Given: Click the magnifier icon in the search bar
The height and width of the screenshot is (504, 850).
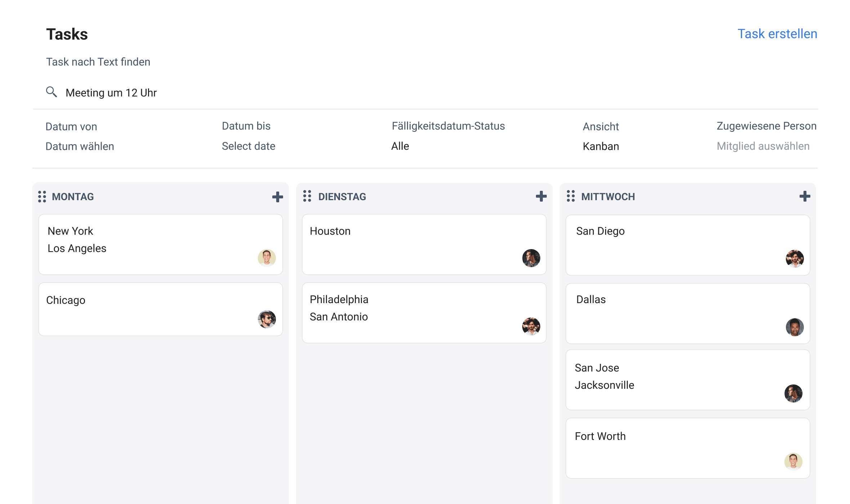Looking at the screenshot, I should (51, 92).
